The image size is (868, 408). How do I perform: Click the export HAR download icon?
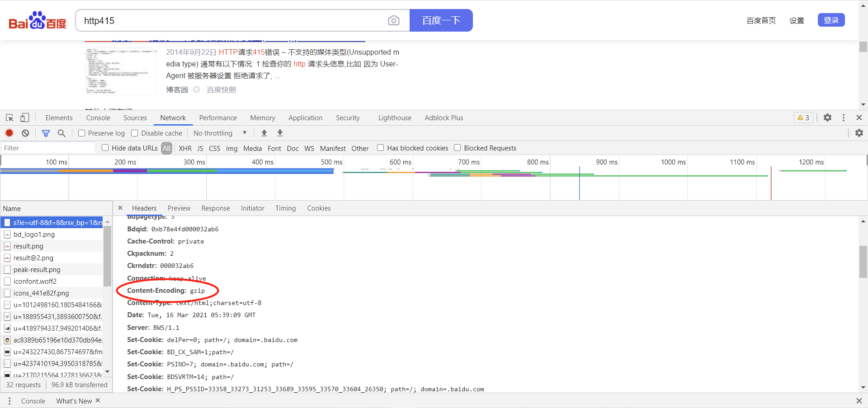pyautogui.click(x=280, y=133)
